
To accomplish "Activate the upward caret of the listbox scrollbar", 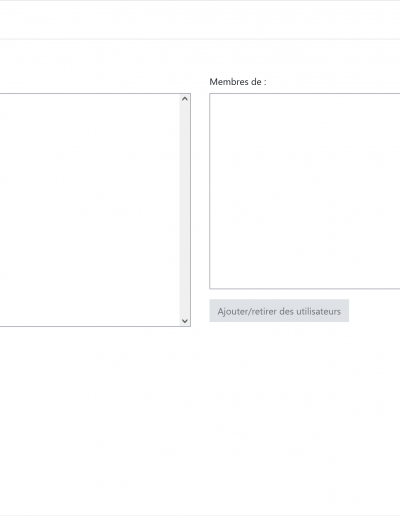I will 185,99.
